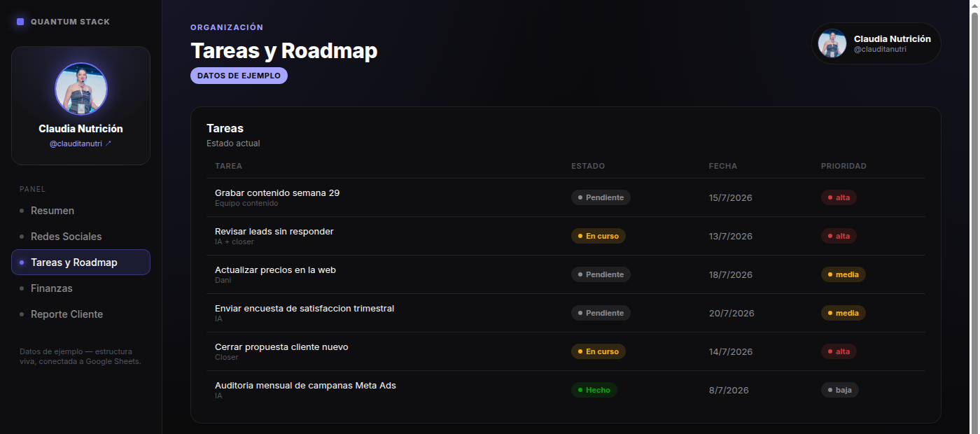980x434 pixels.
Task: Click the PRIORIDAD column header
Action: (843, 166)
